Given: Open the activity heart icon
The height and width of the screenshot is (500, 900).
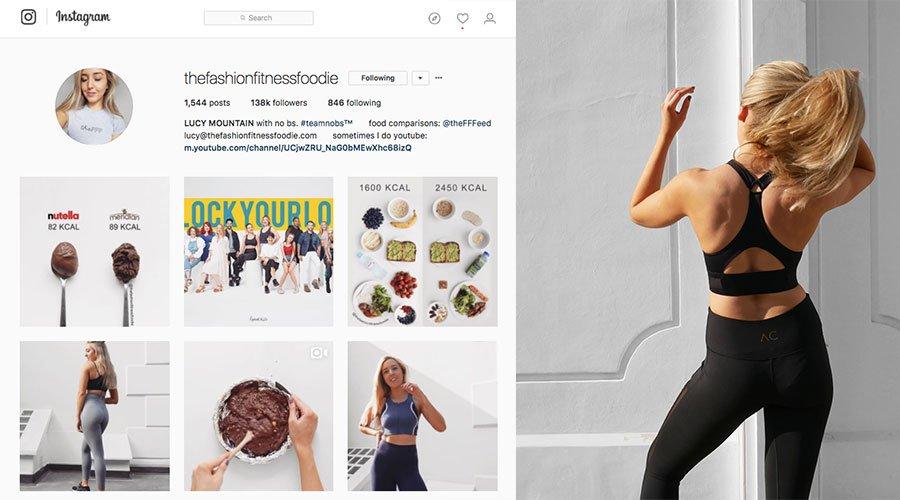Looking at the screenshot, I should coord(463,18).
